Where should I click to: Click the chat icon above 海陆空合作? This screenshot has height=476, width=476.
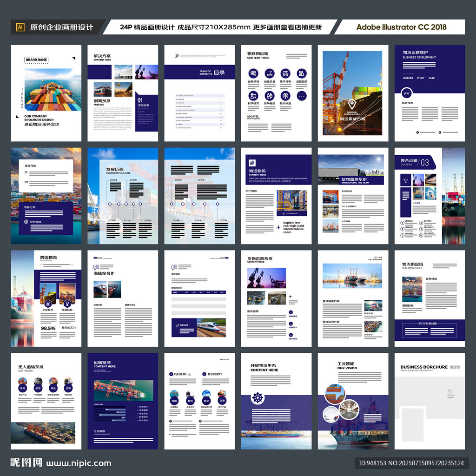click(x=96, y=267)
